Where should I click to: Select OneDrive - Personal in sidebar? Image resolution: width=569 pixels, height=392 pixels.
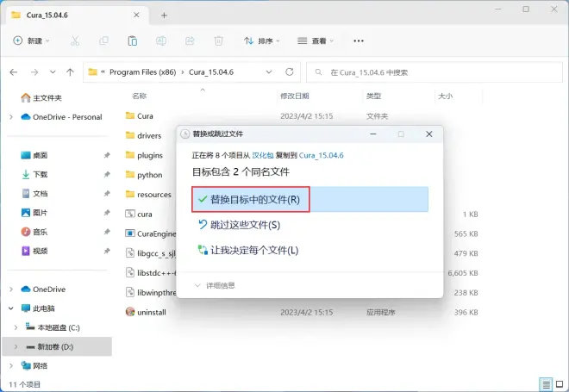tap(61, 117)
